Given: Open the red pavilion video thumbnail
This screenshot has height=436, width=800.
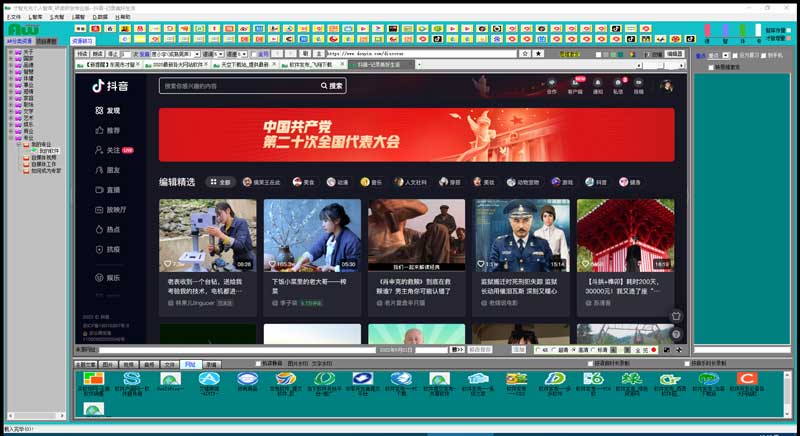Looking at the screenshot, I should (626, 235).
